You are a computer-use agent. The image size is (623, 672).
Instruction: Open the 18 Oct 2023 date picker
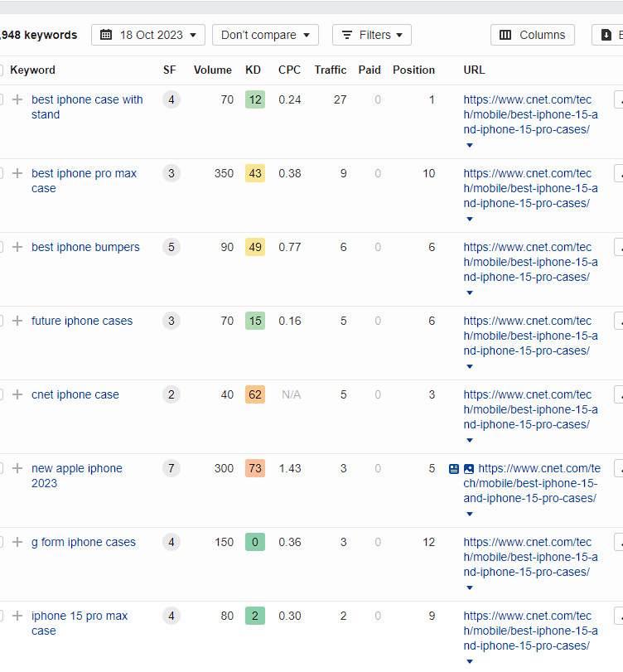click(147, 35)
